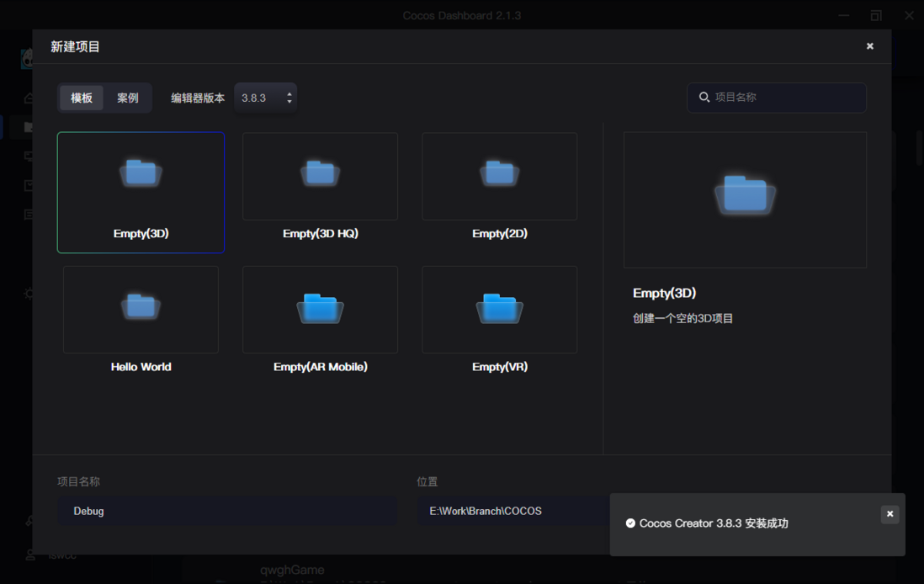Screen dimensions: 924x584
Task: Click the location field E:\Work\Branch\COCOS
Action: pyautogui.click(x=513, y=511)
